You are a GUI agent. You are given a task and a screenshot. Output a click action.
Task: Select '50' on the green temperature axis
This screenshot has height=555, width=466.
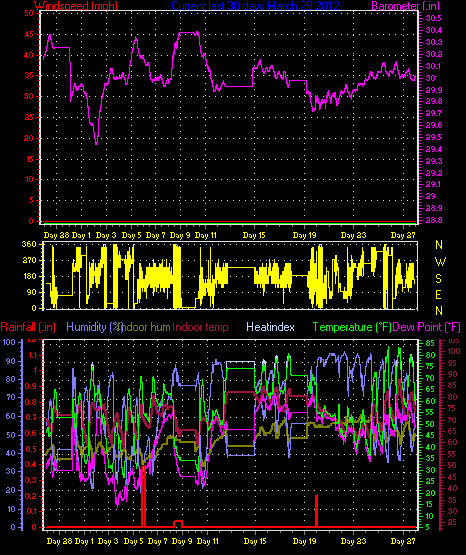pyautogui.click(x=430, y=424)
